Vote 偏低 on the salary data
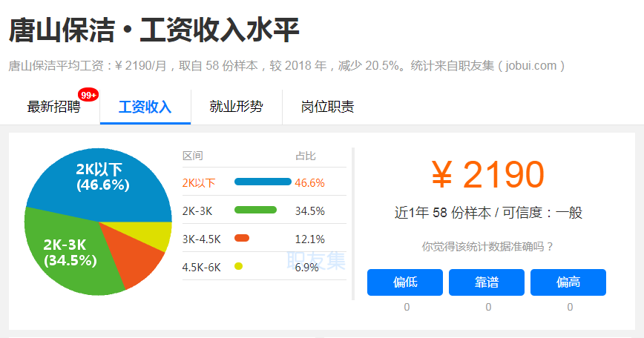 (405, 282)
